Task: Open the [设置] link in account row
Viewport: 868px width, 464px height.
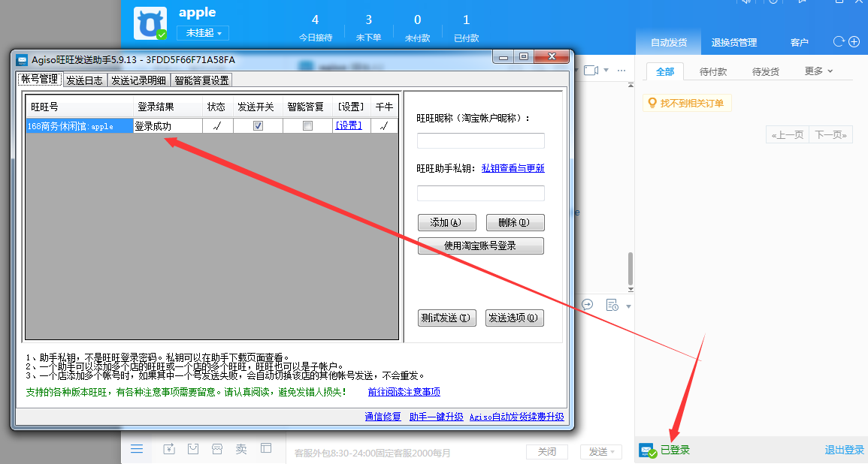Action: [x=349, y=125]
